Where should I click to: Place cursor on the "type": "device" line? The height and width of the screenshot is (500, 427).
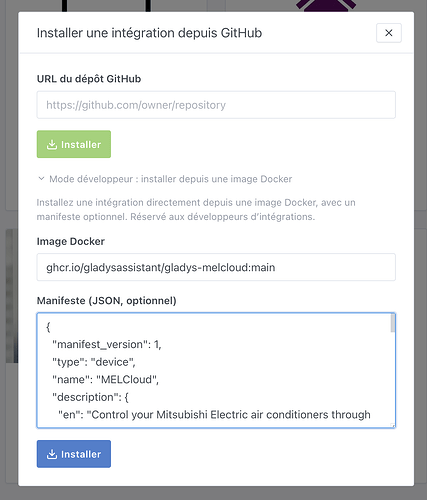(94, 362)
